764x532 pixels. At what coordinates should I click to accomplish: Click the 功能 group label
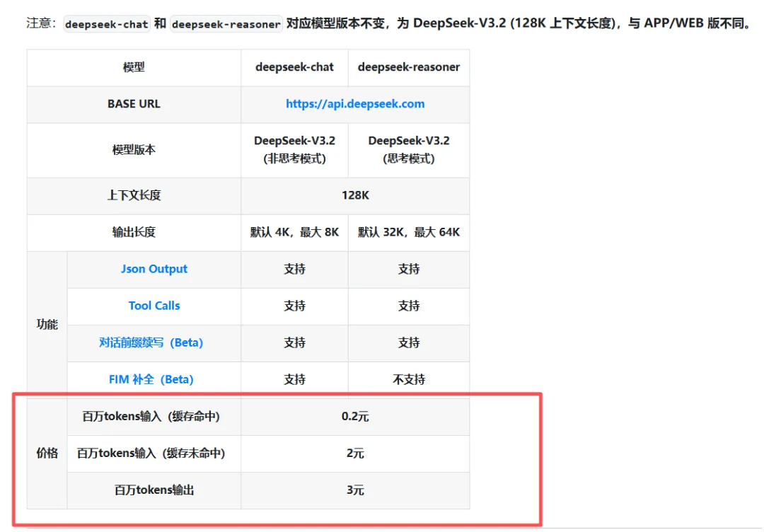[x=47, y=325]
